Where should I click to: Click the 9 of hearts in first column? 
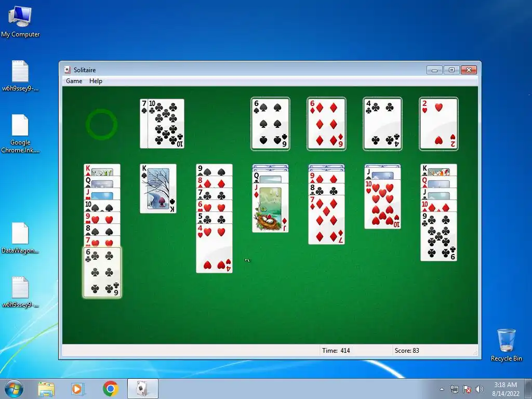pyautogui.click(x=102, y=218)
